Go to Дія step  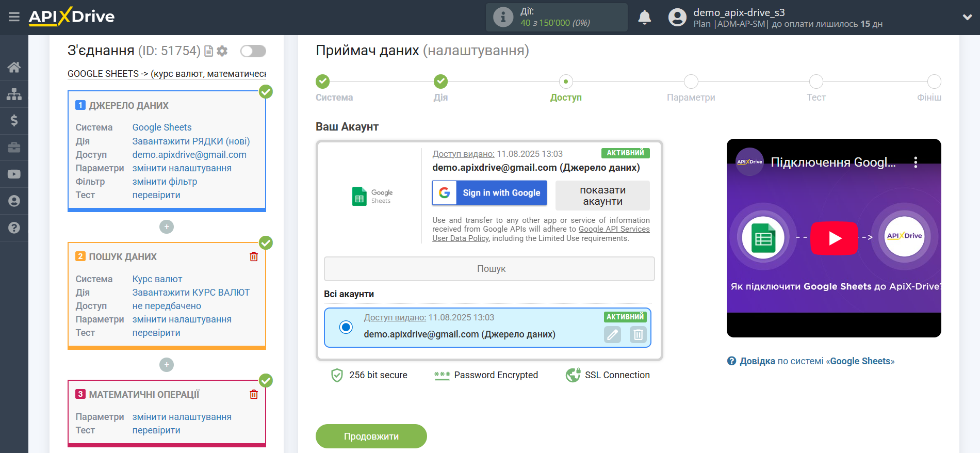coord(440,82)
